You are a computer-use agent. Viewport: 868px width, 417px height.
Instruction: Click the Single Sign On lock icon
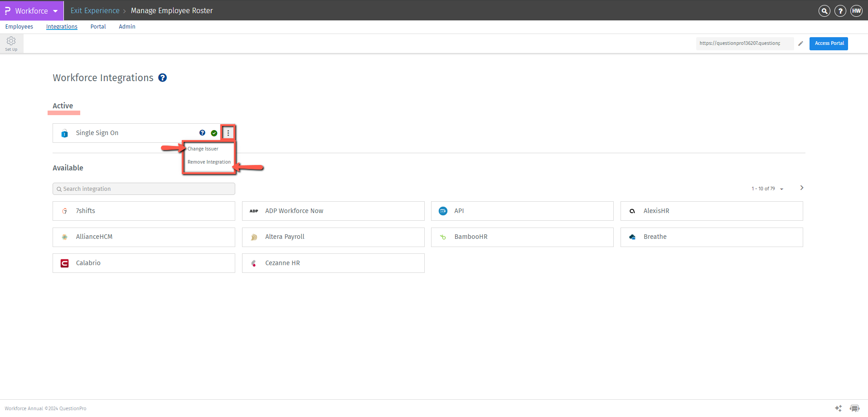[x=64, y=133]
